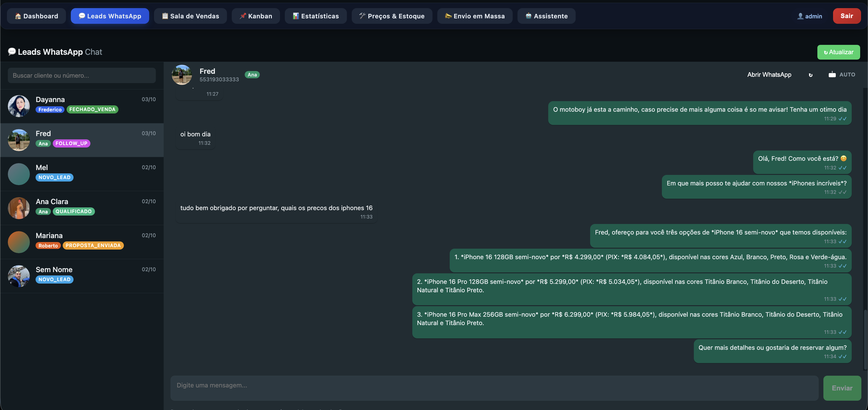The image size is (868, 410).
Task: Send the message with Enviar
Action: 842,388
